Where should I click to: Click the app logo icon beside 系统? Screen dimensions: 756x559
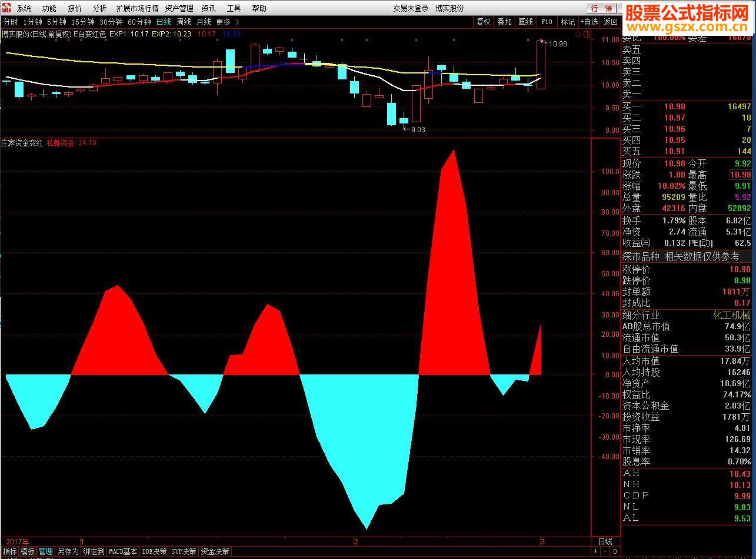coord(6,8)
